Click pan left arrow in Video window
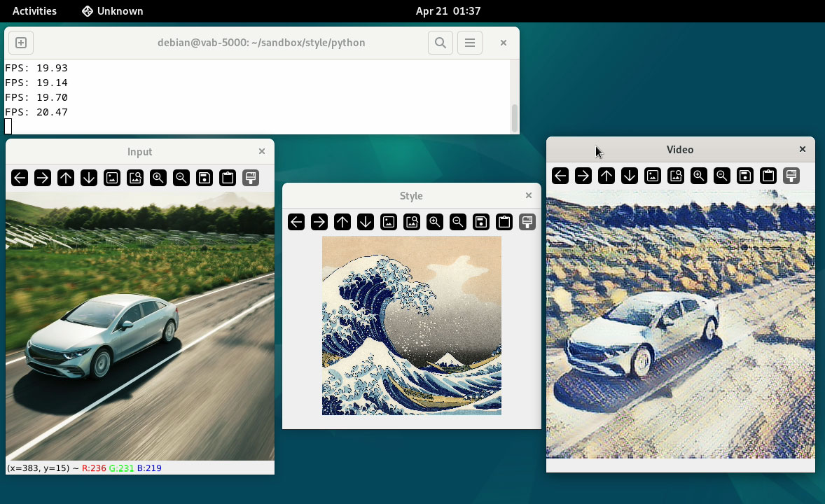This screenshot has width=825, height=504. (560, 176)
